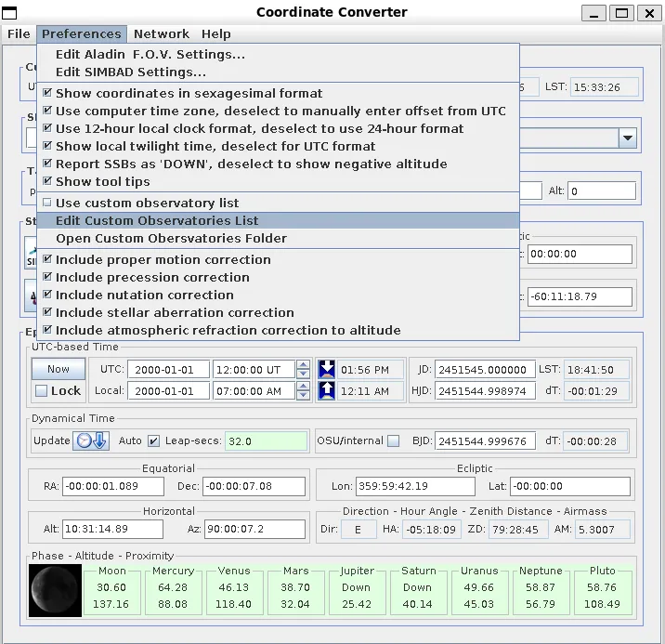Click the JD value input field
Viewport: 665px width, 644px height.
pos(485,369)
